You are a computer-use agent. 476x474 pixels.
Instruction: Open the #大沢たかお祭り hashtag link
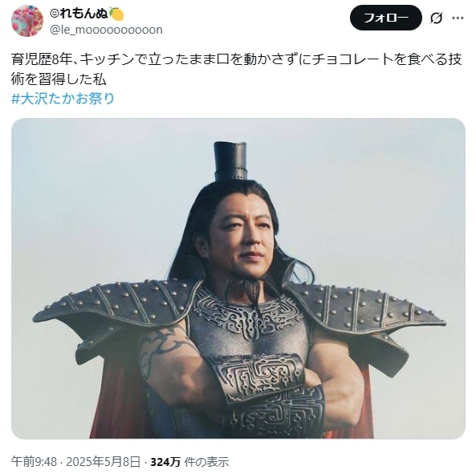[63, 99]
